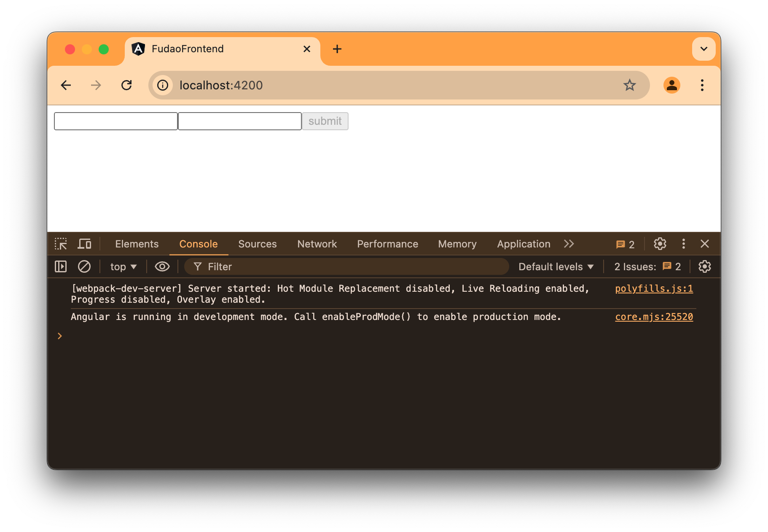This screenshot has height=532, width=768.
Task: Open the console sidebar
Action: pos(60,266)
